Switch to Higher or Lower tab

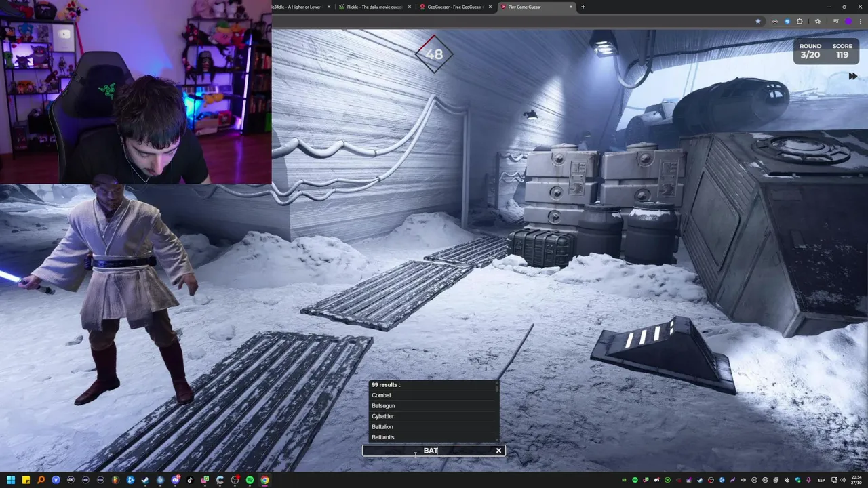[299, 7]
